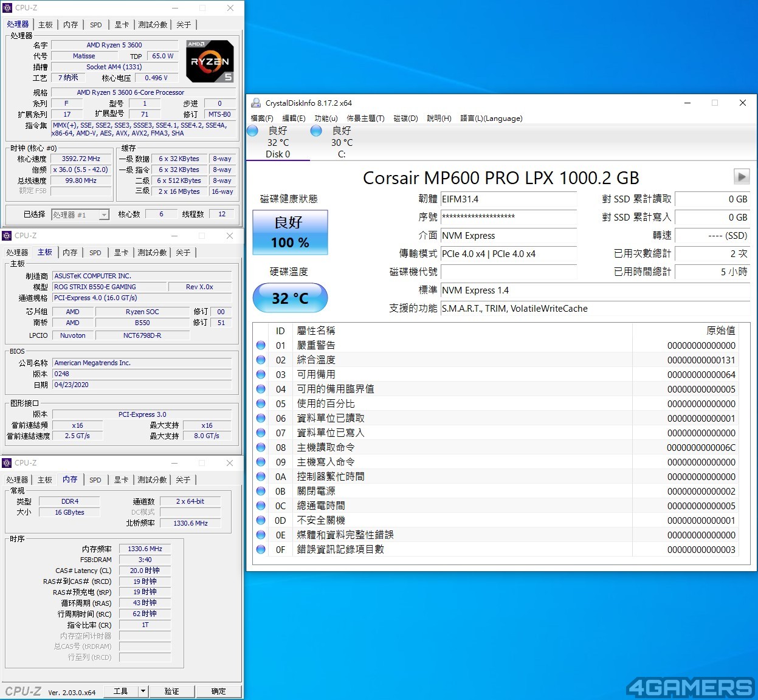Screen dimensions: 758x700
Task: Click the status dot for attribute 04 可用的備用臨界值
Action: pyautogui.click(x=261, y=389)
